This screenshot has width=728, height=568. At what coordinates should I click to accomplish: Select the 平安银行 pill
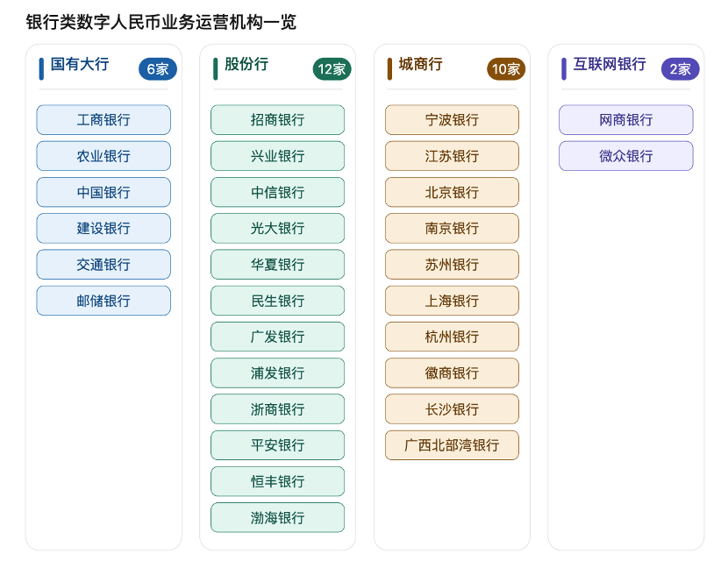[x=278, y=445]
